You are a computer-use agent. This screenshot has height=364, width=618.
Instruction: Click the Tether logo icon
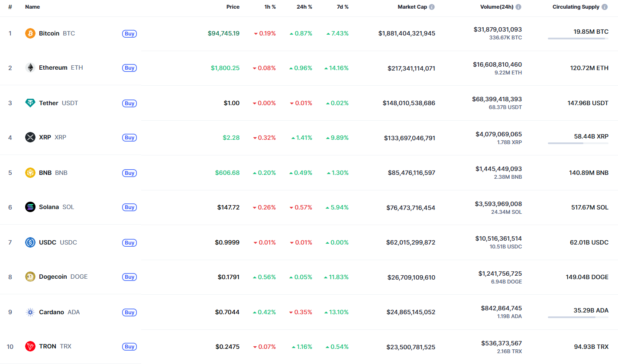point(30,103)
